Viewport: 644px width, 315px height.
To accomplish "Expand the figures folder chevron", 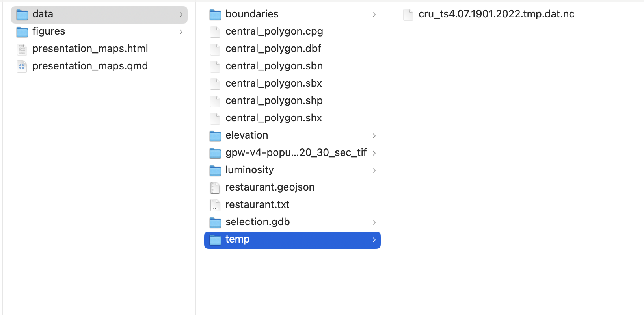I will pos(181,32).
